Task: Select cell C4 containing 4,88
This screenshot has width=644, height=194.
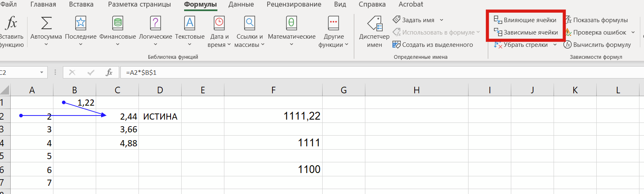Action: 118,143
